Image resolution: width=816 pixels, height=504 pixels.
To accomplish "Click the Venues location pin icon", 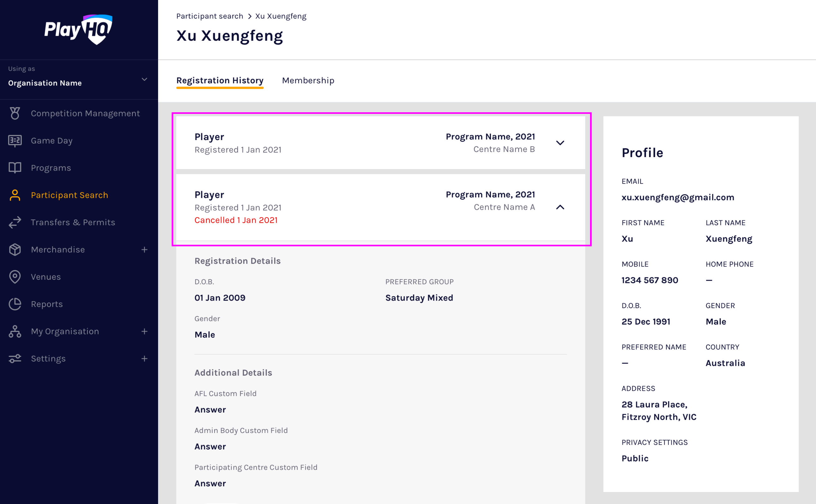I will pos(15,277).
